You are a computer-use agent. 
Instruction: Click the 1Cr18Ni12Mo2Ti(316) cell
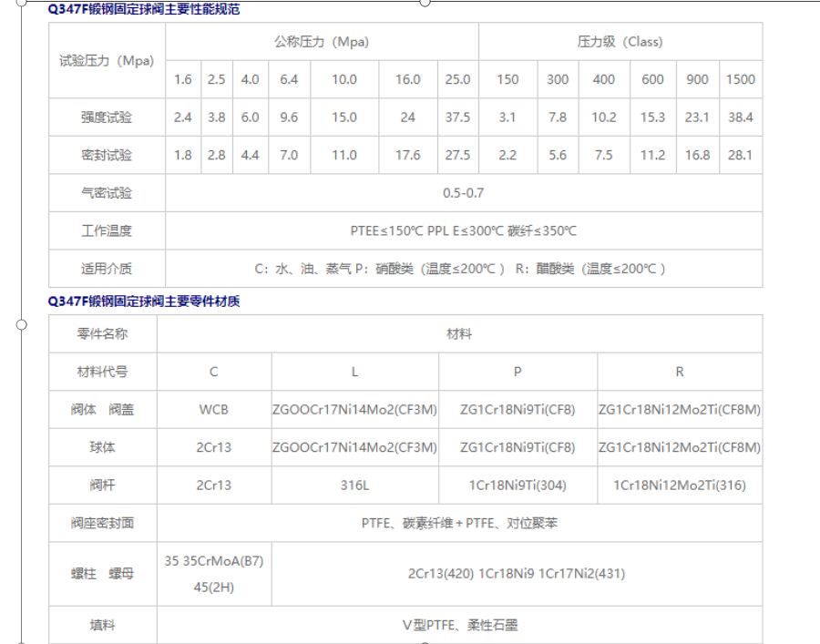tap(679, 486)
